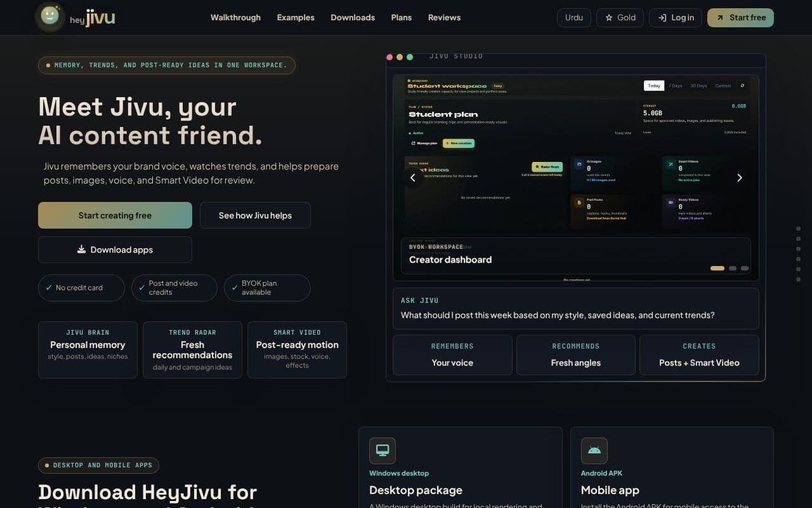Click the Log in label text
812x508 pixels.
pyautogui.click(x=683, y=18)
